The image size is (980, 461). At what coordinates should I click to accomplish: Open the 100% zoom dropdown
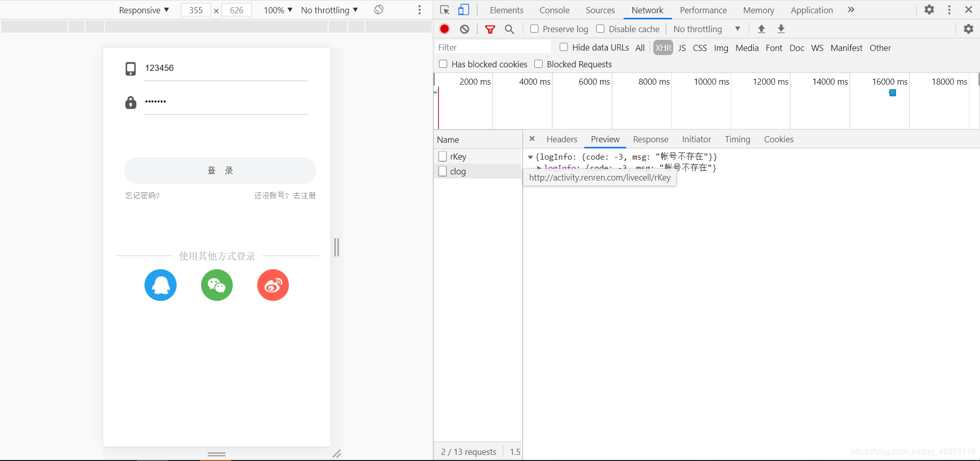(x=278, y=10)
